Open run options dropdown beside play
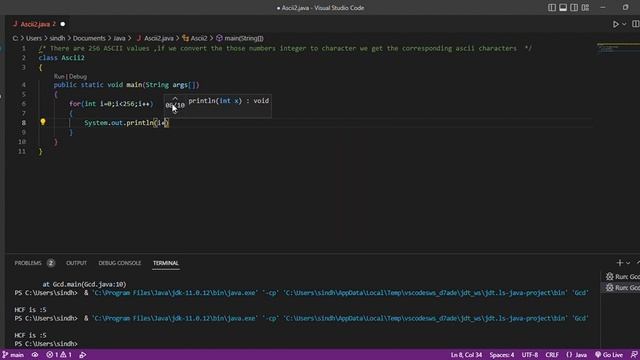Screen dimensions: 640x360 [624, 24]
